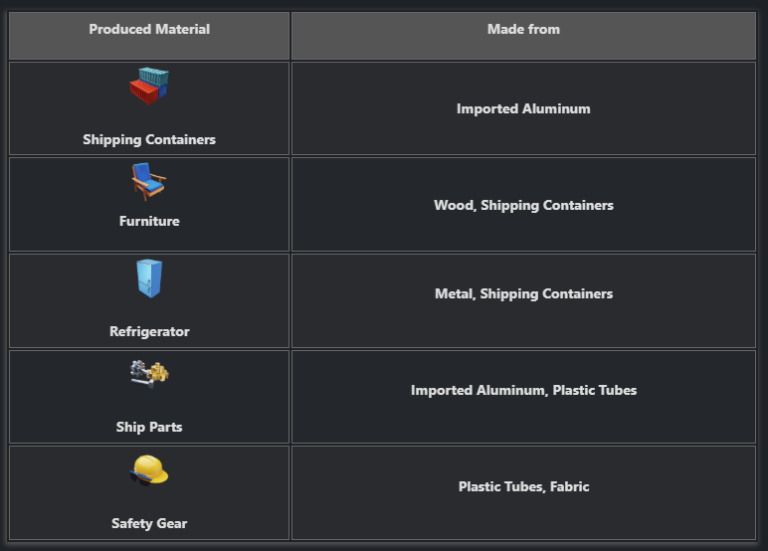Click the Shipping Containers icon

(149, 86)
